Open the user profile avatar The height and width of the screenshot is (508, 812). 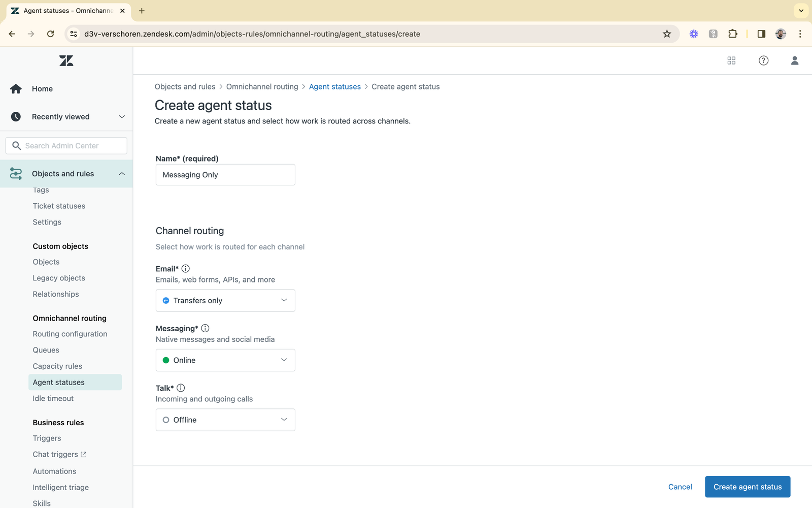[x=795, y=60]
